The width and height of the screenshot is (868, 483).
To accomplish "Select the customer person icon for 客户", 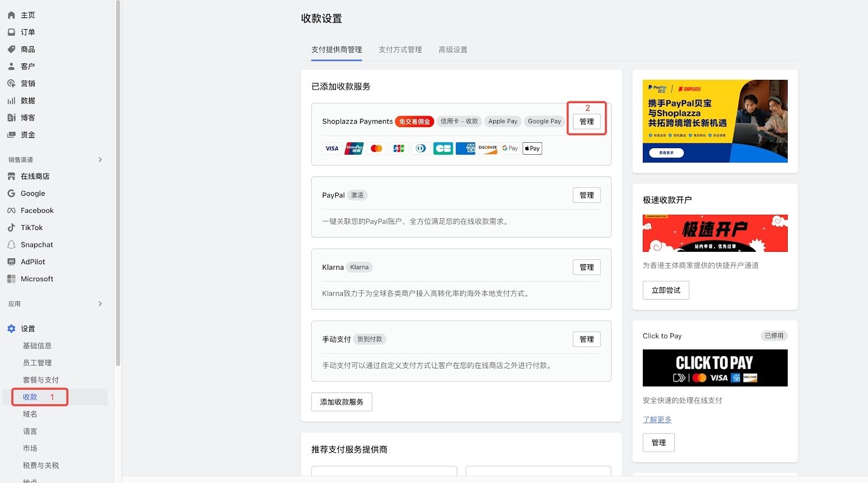I will [11, 66].
